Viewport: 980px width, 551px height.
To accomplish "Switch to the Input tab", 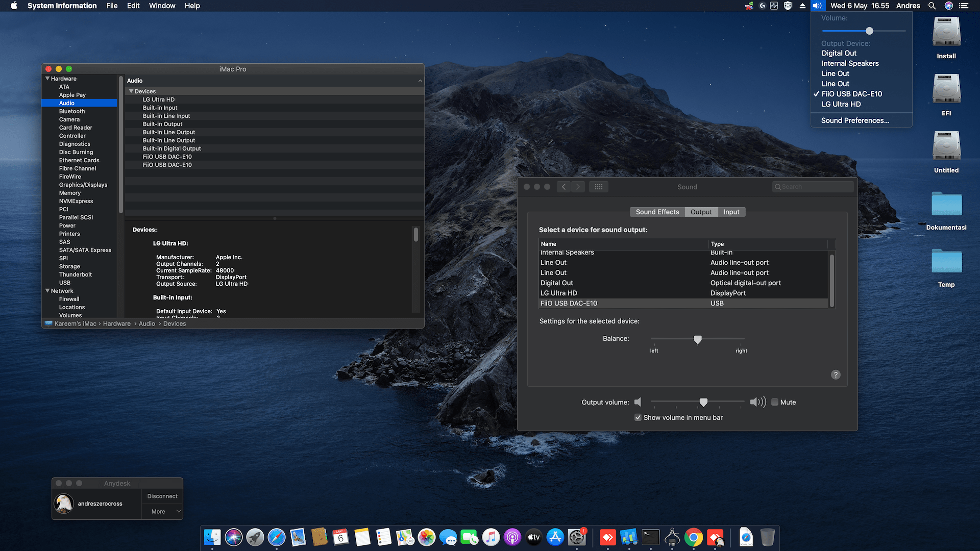I will pyautogui.click(x=731, y=212).
